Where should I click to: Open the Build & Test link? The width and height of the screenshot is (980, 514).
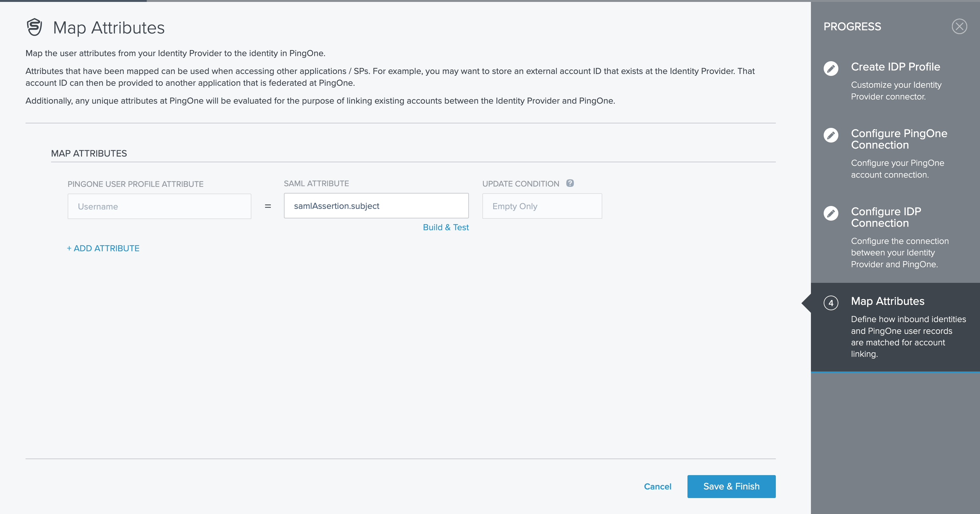tap(446, 227)
